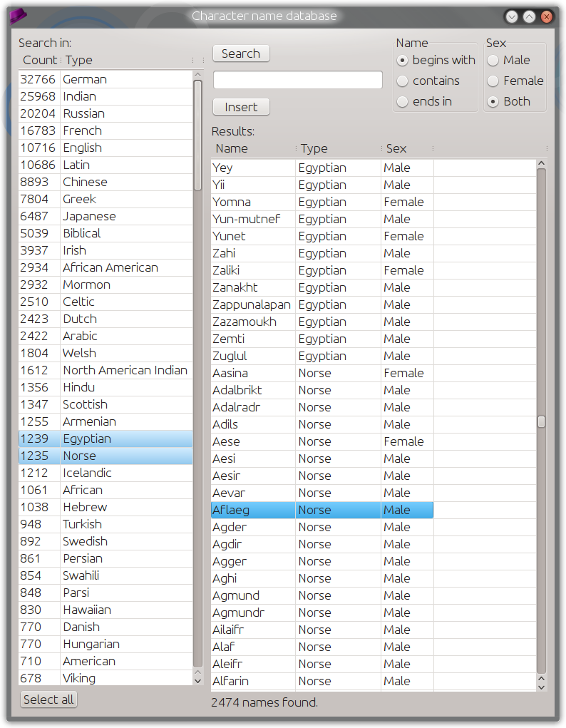The image size is (566, 728).
Task: Select North American Indian type row
Action: (106, 371)
